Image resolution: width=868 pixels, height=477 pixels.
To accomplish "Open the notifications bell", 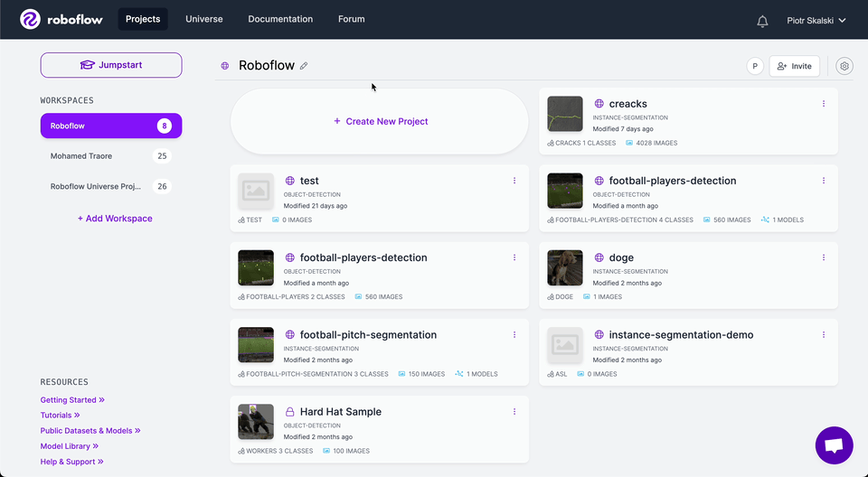I will [762, 21].
